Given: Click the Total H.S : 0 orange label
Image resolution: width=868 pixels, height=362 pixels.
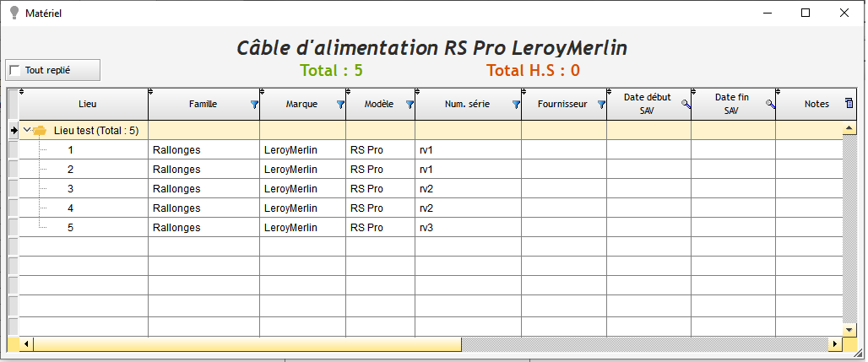Looking at the screenshot, I should coord(533,70).
